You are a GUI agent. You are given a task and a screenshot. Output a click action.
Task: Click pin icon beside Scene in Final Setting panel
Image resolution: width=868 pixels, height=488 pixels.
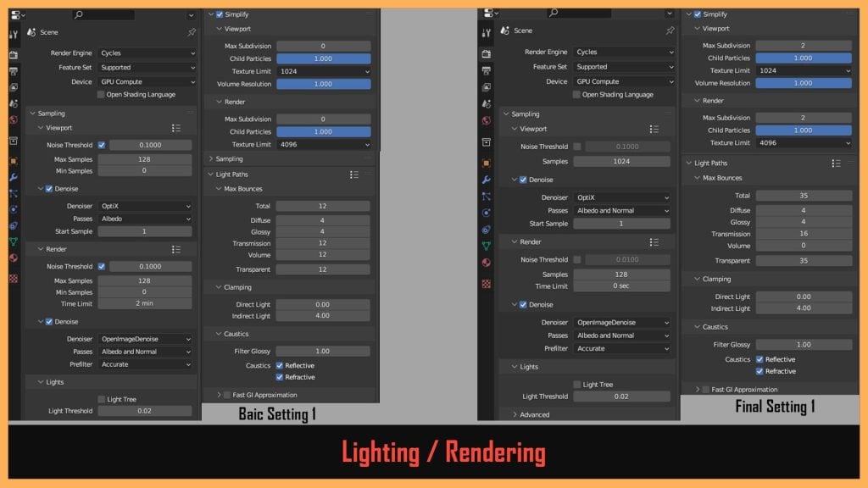[670, 30]
